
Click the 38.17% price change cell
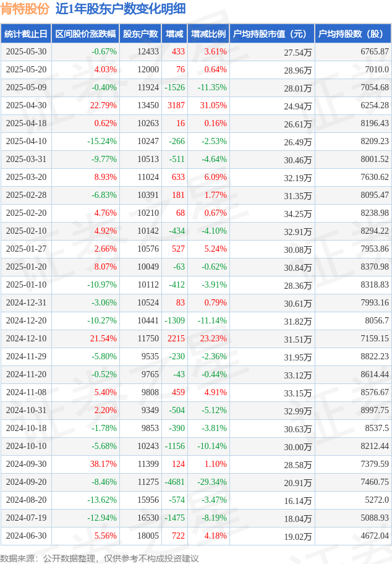click(x=85, y=464)
